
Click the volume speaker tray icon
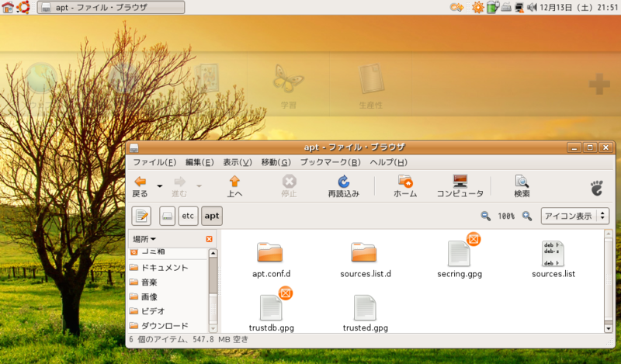532,7
